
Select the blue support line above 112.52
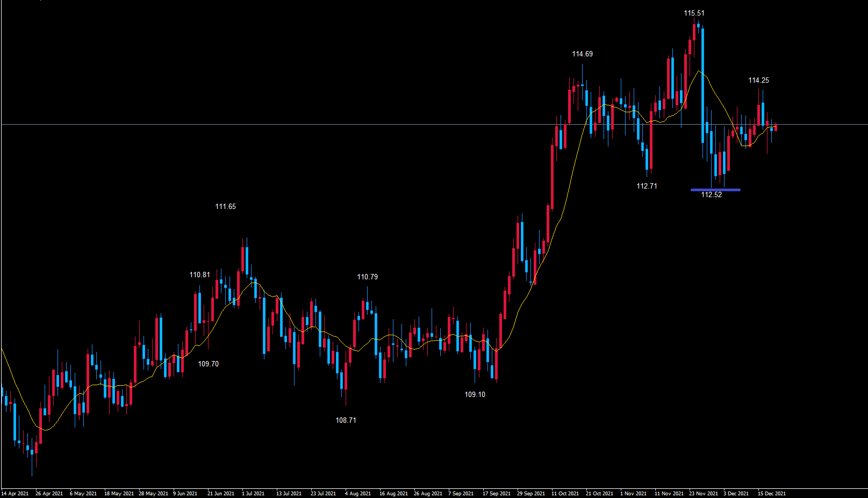715,190
